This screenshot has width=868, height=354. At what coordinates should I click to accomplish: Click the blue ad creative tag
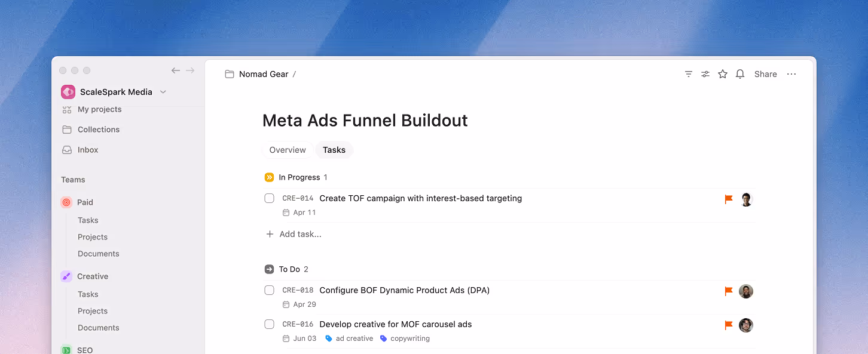[350, 338]
